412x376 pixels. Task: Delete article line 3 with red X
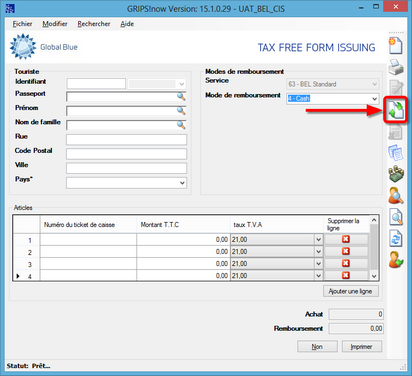click(346, 263)
